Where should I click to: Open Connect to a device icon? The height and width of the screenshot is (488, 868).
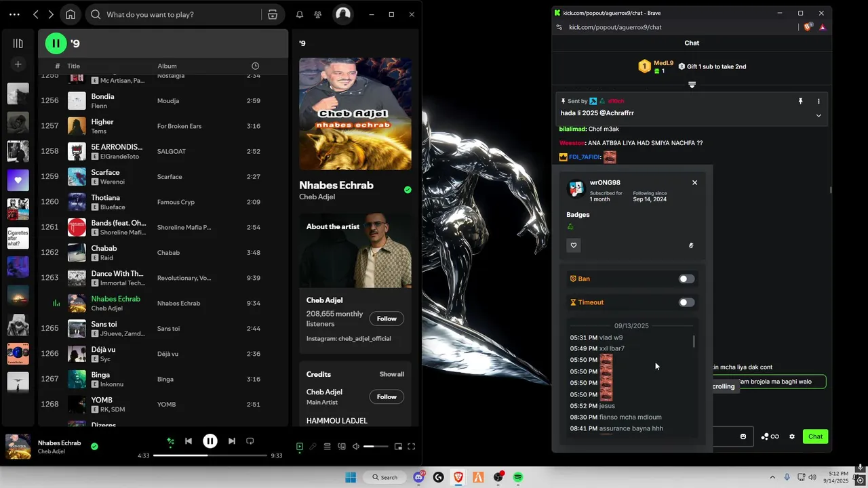point(342,447)
